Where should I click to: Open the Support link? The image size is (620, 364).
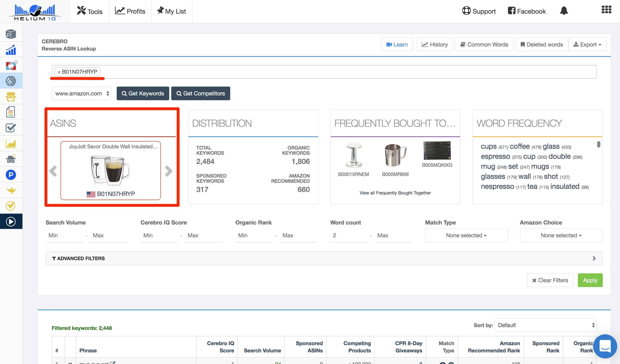pyautogui.click(x=479, y=11)
